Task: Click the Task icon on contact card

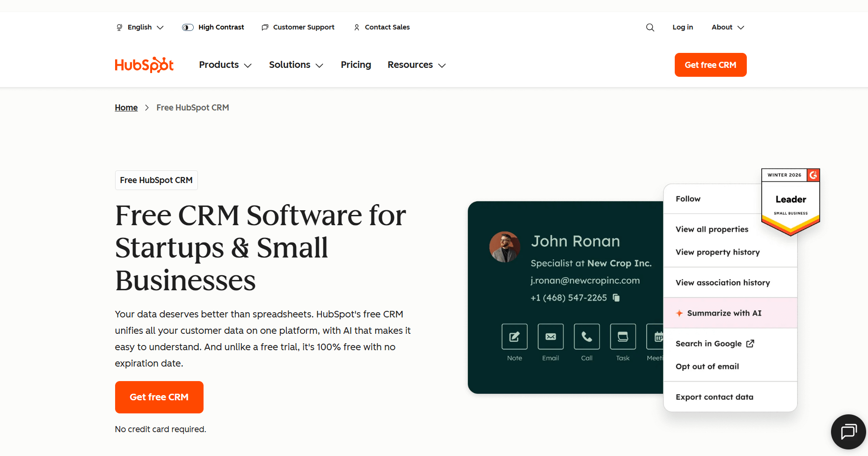Action: point(622,337)
